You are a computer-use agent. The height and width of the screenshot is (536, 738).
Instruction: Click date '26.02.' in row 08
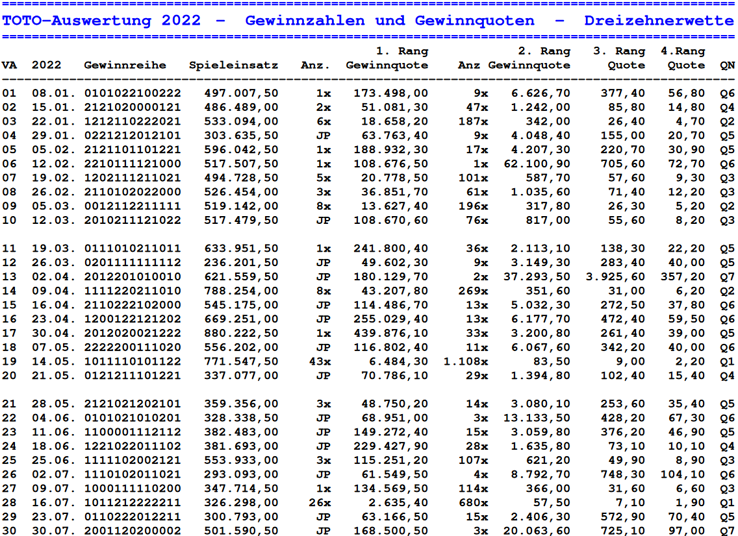[x=54, y=192]
